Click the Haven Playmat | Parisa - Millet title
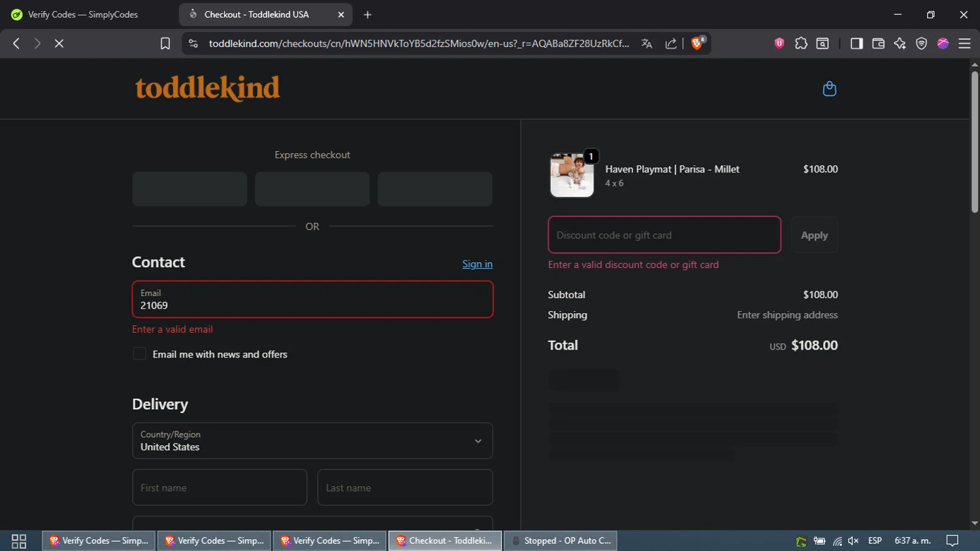Image resolution: width=980 pixels, height=551 pixels. (672, 169)
